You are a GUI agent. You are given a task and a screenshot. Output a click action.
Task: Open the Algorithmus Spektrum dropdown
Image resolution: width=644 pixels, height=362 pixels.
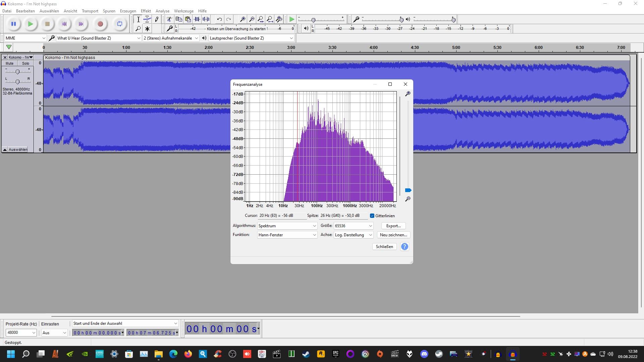287,226
